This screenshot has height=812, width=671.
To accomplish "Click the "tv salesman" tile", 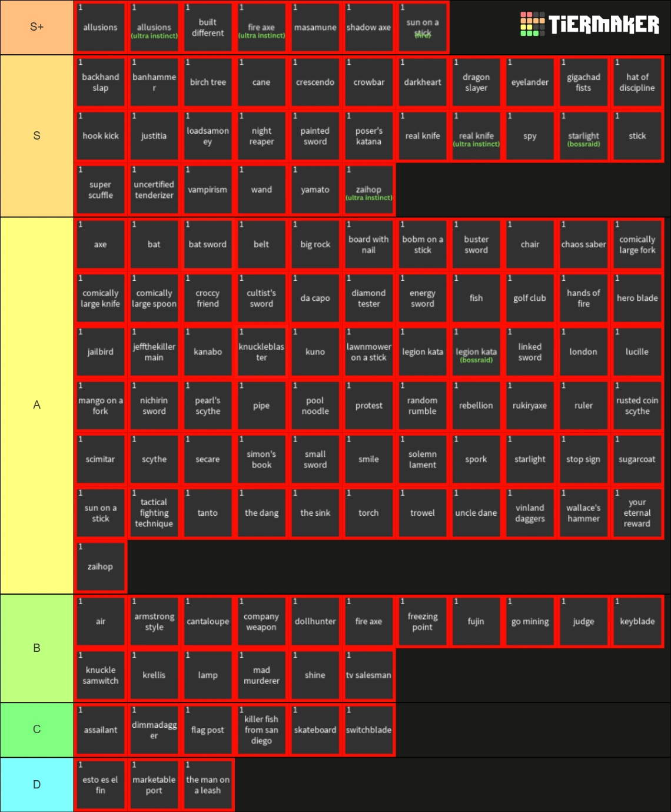I will tap(368, 675).
